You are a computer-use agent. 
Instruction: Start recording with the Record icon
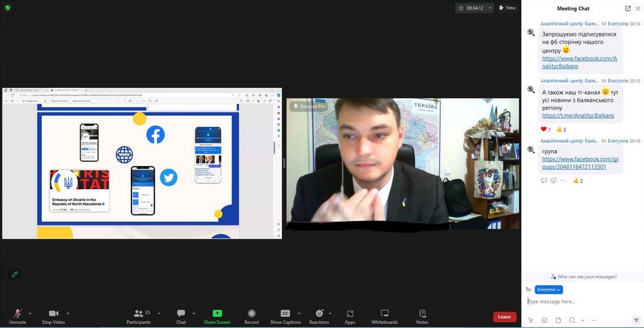[252, 314]
